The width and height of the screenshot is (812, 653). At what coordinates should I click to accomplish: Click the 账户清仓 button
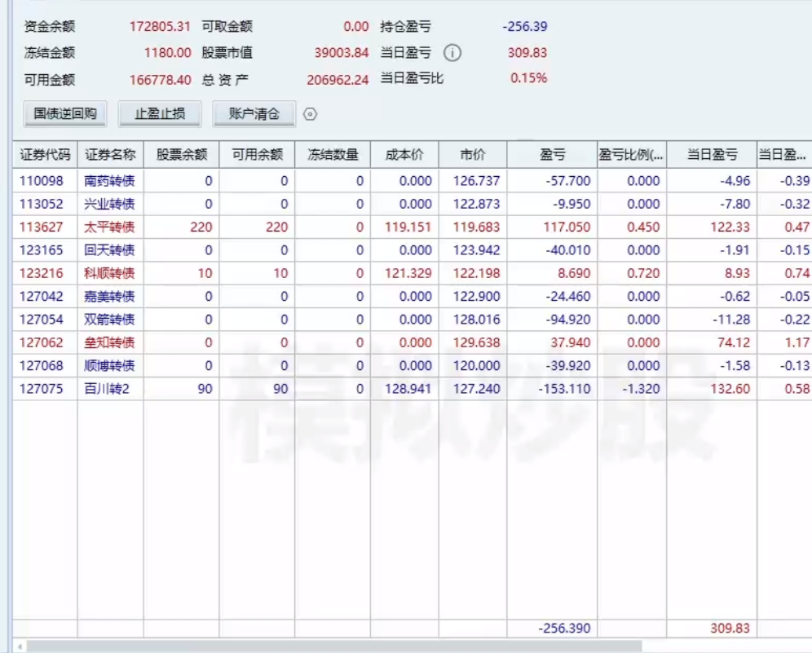254,114
